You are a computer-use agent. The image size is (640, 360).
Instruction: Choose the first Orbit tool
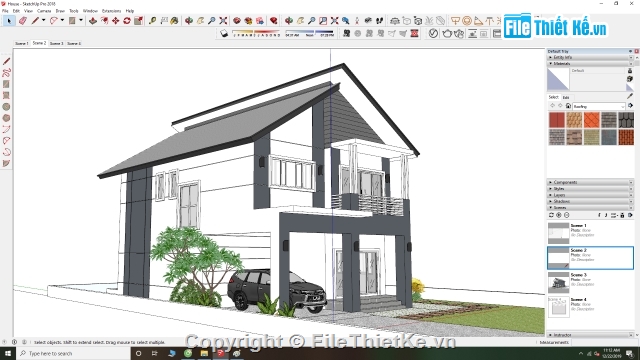tap(189, 20)
